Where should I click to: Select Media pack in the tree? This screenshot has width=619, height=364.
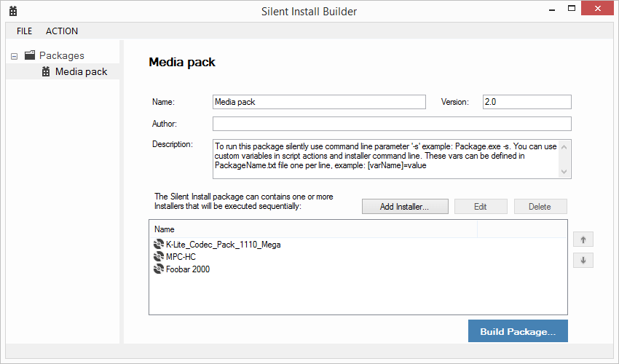(x=81, y=71)
